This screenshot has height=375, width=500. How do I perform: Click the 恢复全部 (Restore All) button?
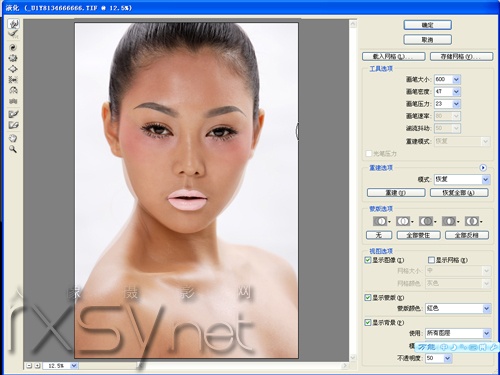coord(459,193)
